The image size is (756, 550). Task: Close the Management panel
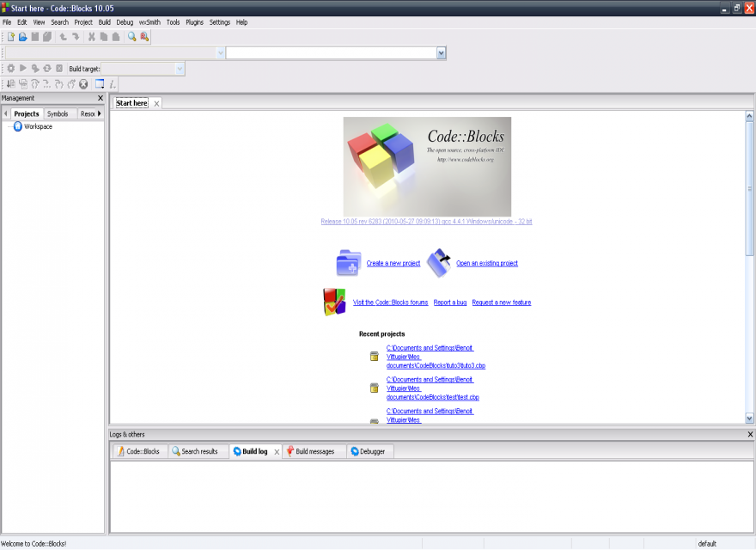pyautogui.click(x=101, y=98)
